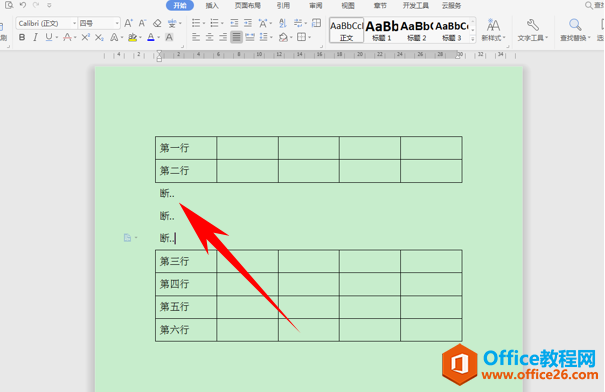The width and height of the screenshot is (605, 392).
Task: Apply the 标题 3 style
Action: (x=451, y=30)
